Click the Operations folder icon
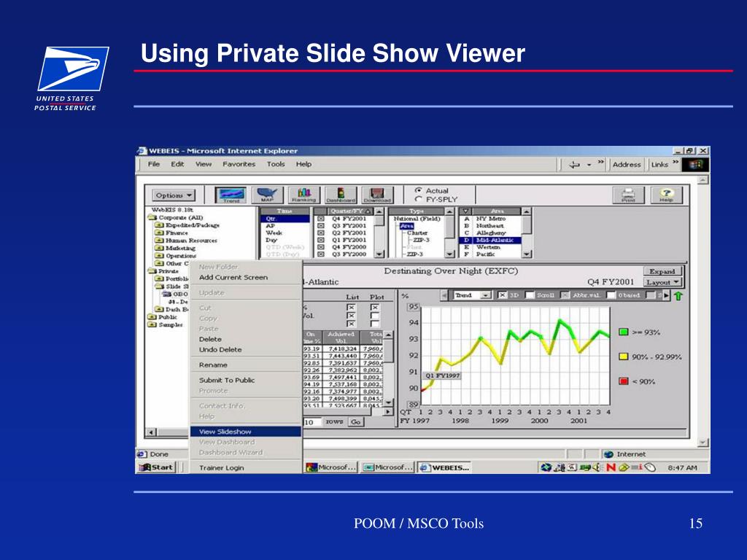747x560 pixels. (x=160, y=256)
